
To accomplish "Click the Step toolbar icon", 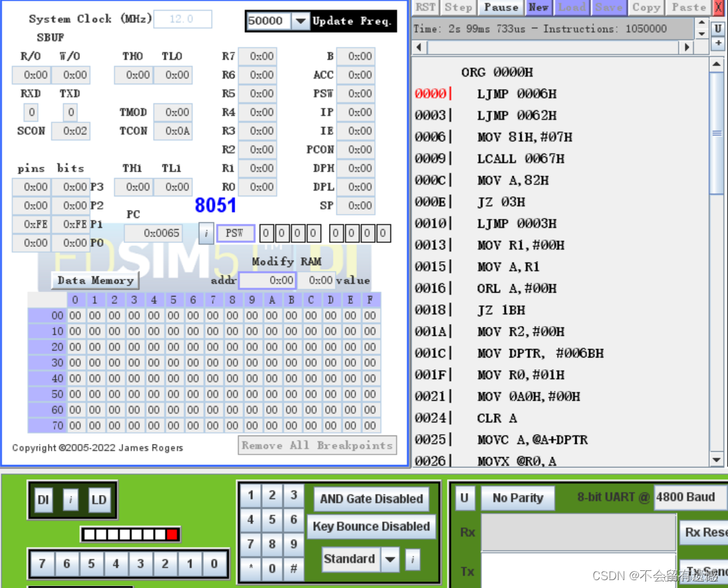I will (458, 8).
